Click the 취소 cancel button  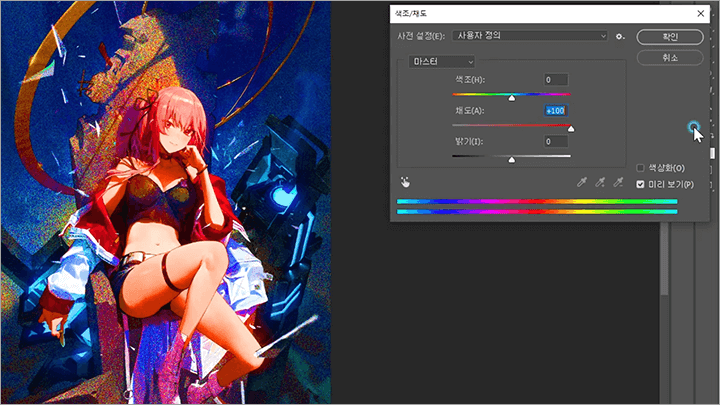[669, 58]
